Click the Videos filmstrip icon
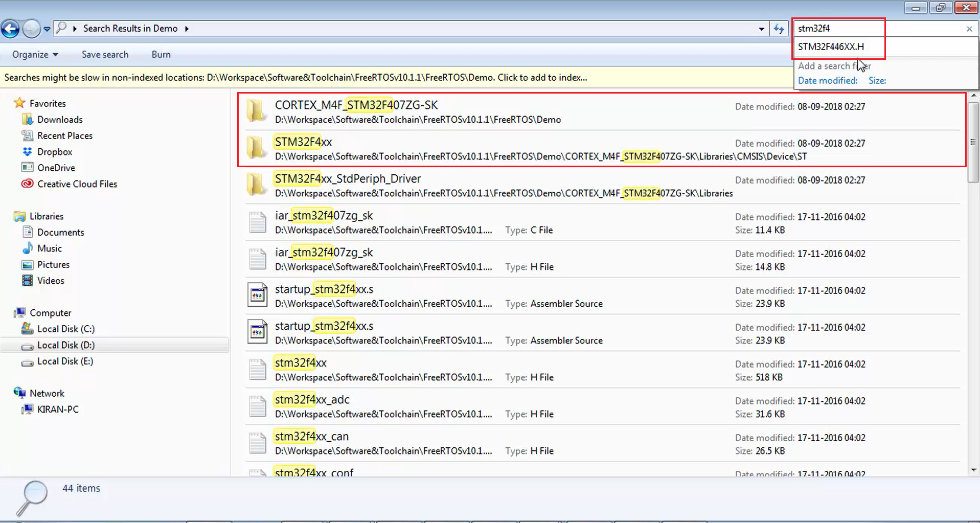Screen dimensions: 980x523 point(28,280)
